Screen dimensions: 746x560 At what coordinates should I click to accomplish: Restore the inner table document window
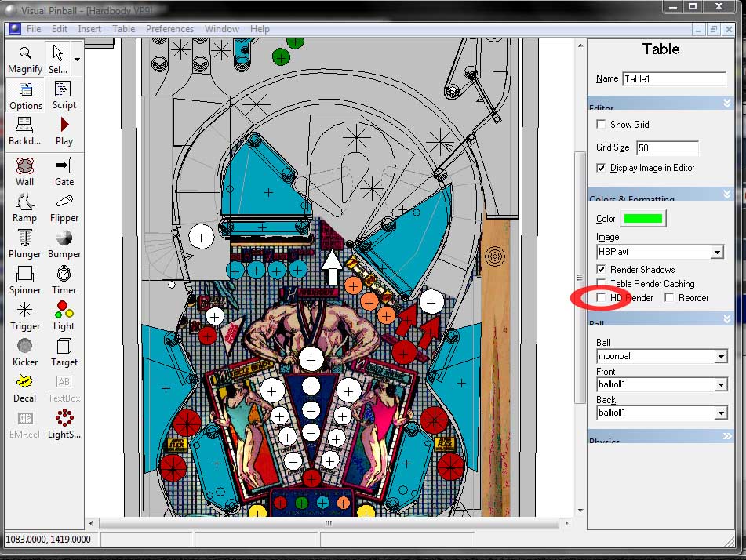tap(713, 29)
